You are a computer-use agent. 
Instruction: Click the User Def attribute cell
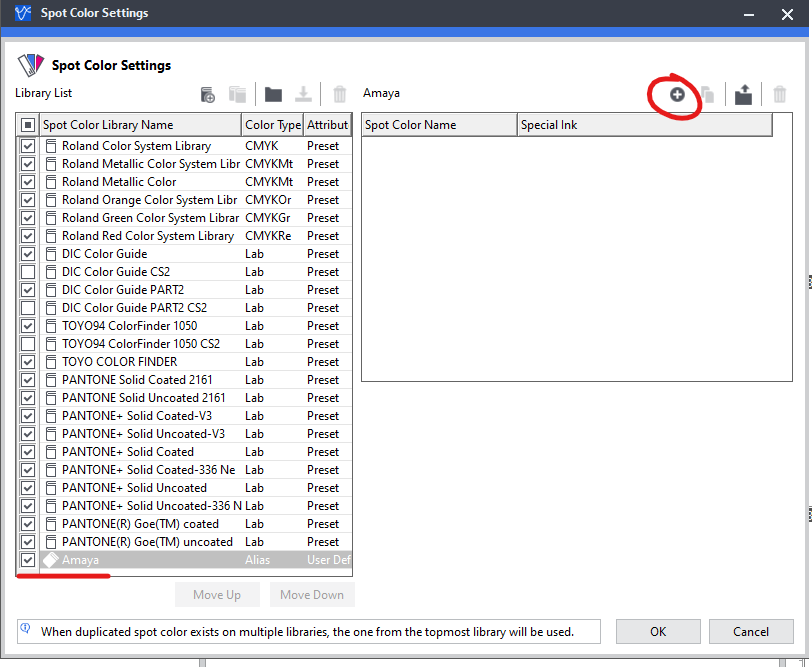[329, 560]
